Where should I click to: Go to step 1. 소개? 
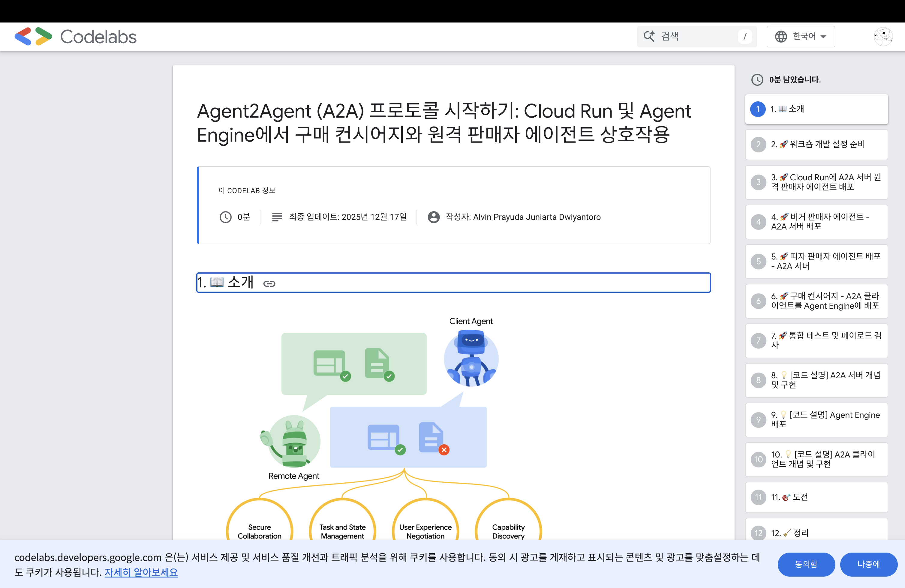pos(816,109)
